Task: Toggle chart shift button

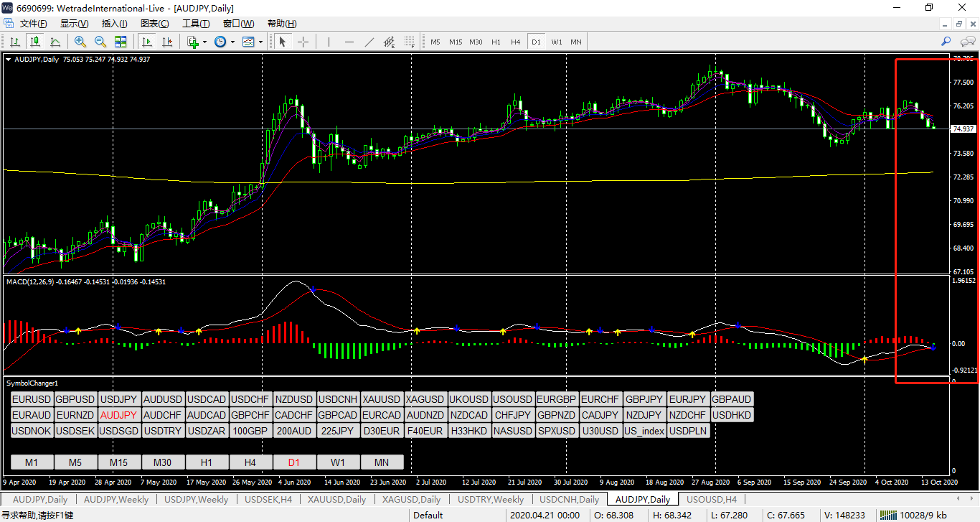Action: pyautogui.click(x=166, y=42)
